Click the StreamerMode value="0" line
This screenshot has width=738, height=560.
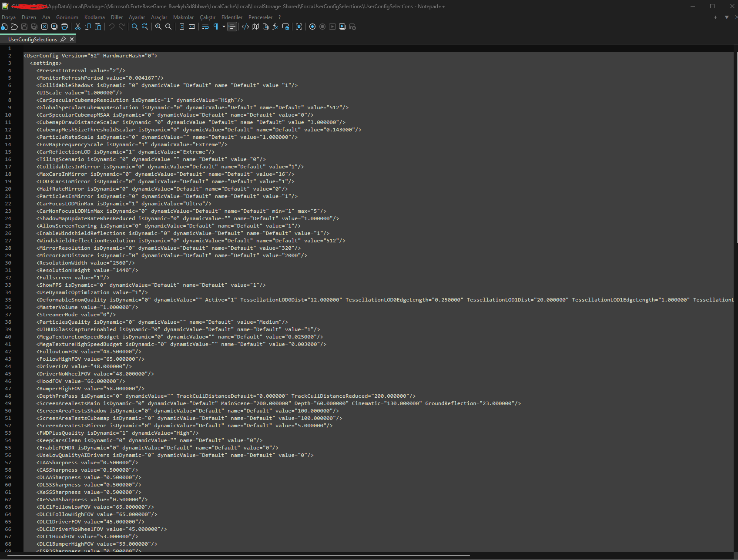(76, 315)
